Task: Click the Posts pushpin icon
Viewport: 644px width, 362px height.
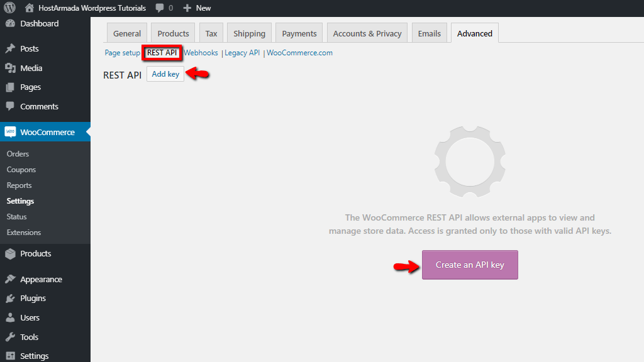Action: [x=10, y=49]
